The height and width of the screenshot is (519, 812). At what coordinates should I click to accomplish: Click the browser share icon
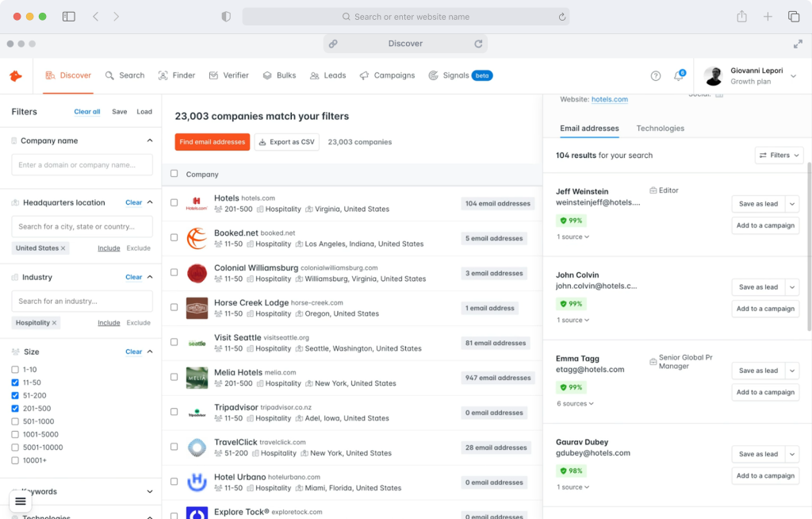[x=742, y=17]
